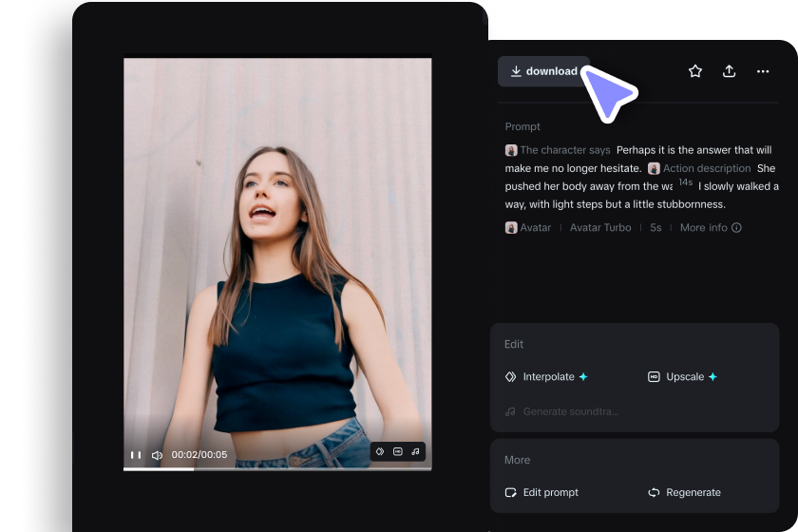Click the 'Action description' prompt text
This screenshot has height=532, width=798.
pos(707,168)
